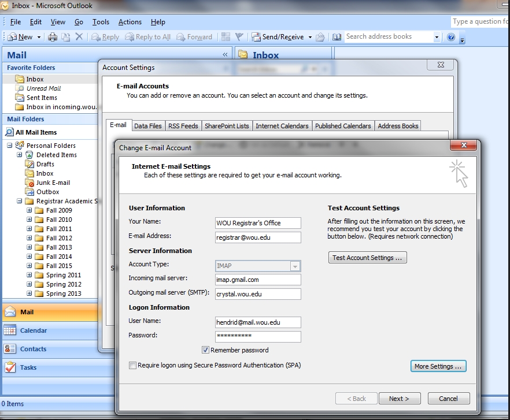Switch to the Address Books tab
510x420 pixels.
click(x=398, y=126)
